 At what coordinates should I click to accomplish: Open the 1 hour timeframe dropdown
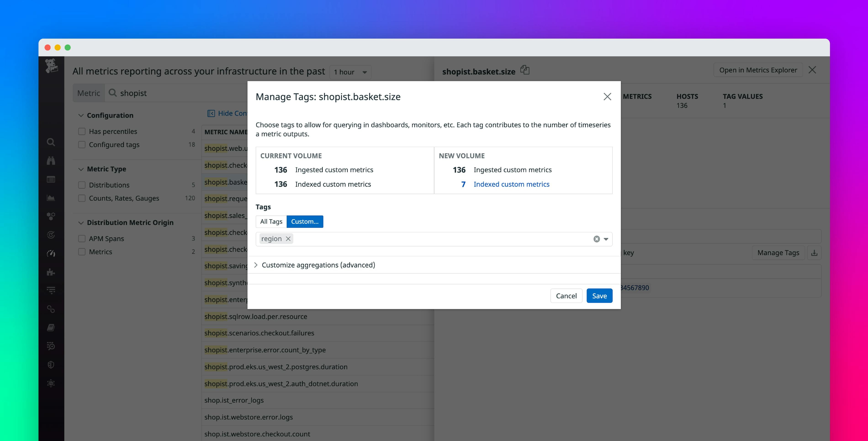coord(350,72)
